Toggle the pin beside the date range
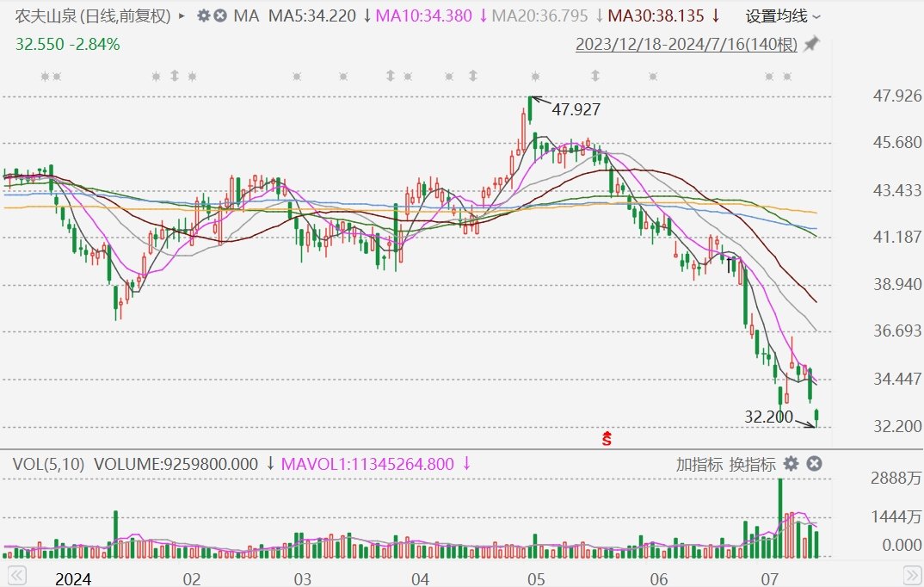 tap(810, 44)
